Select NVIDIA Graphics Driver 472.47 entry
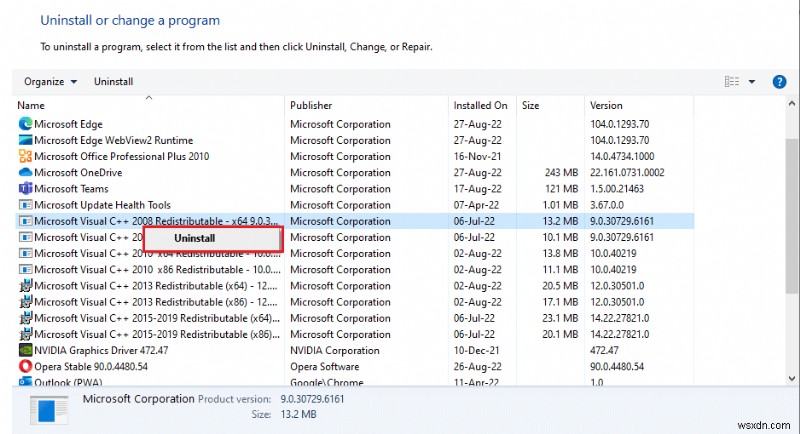The width and height of the screenshot is (800, 434). tap(101, 350)
